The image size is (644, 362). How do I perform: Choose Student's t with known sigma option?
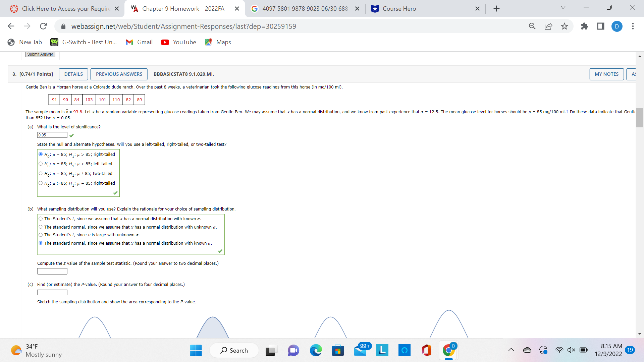pyautogui.click(x=41, y=219)
